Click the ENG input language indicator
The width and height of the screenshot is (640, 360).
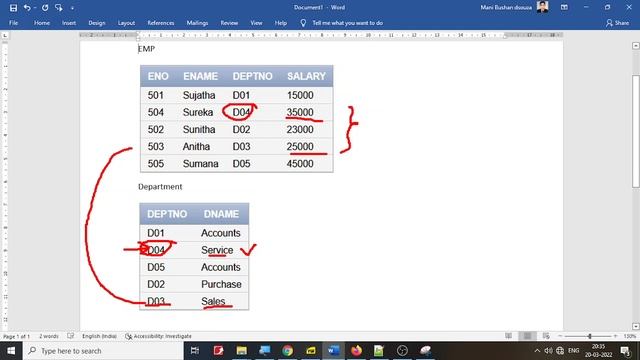573,351
